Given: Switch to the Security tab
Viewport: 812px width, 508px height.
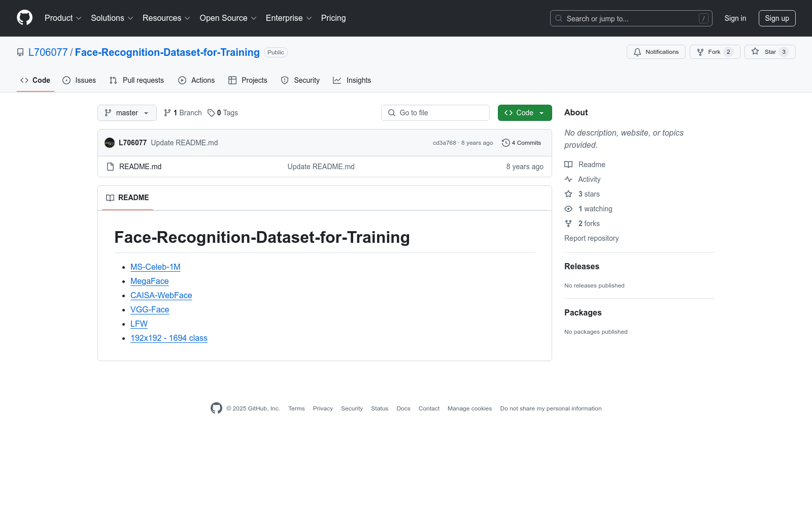Looking at the screenshot, I should coord(300,80).
